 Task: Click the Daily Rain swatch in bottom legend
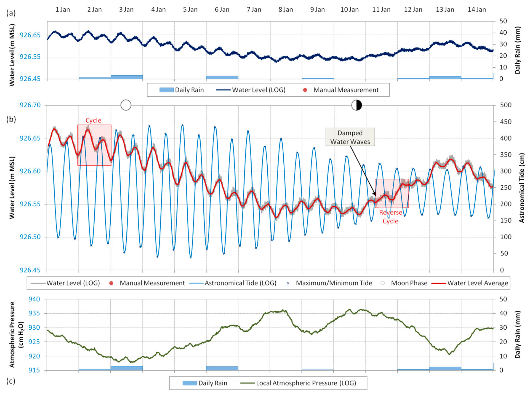point(190,383)
